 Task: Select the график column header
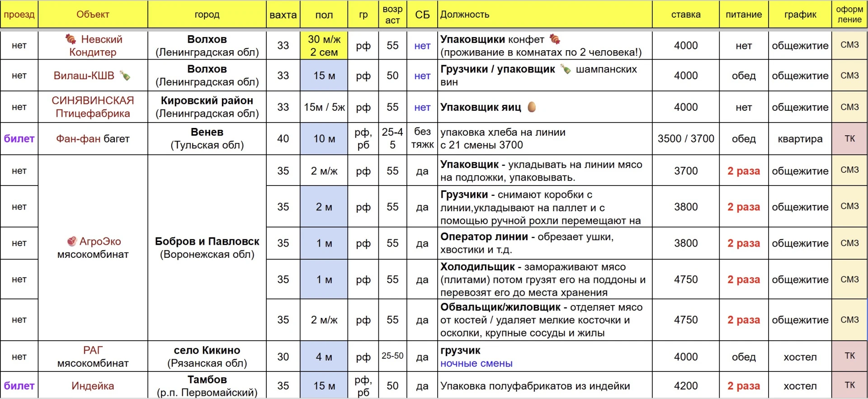pyautogui.click(x=800, y=14)
